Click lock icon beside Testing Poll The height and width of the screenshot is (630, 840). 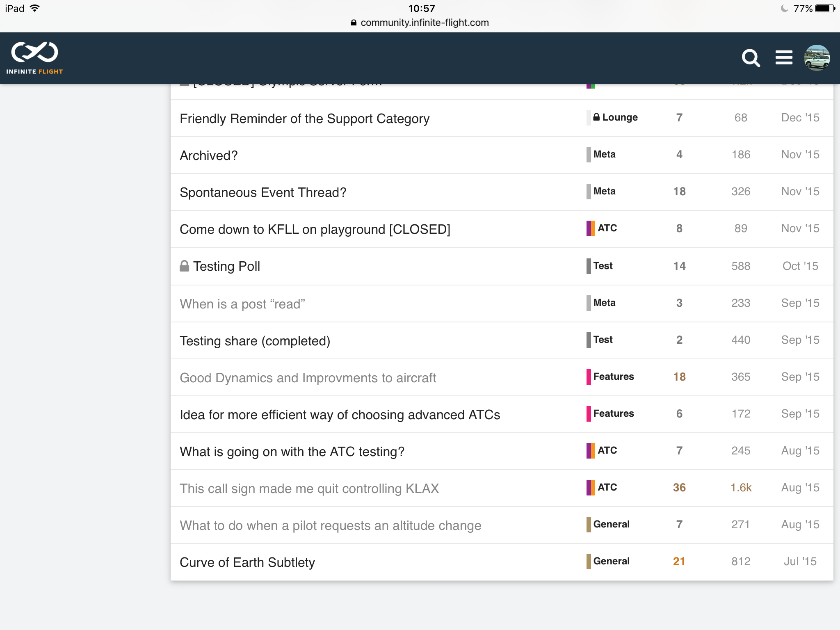point(185,266)
